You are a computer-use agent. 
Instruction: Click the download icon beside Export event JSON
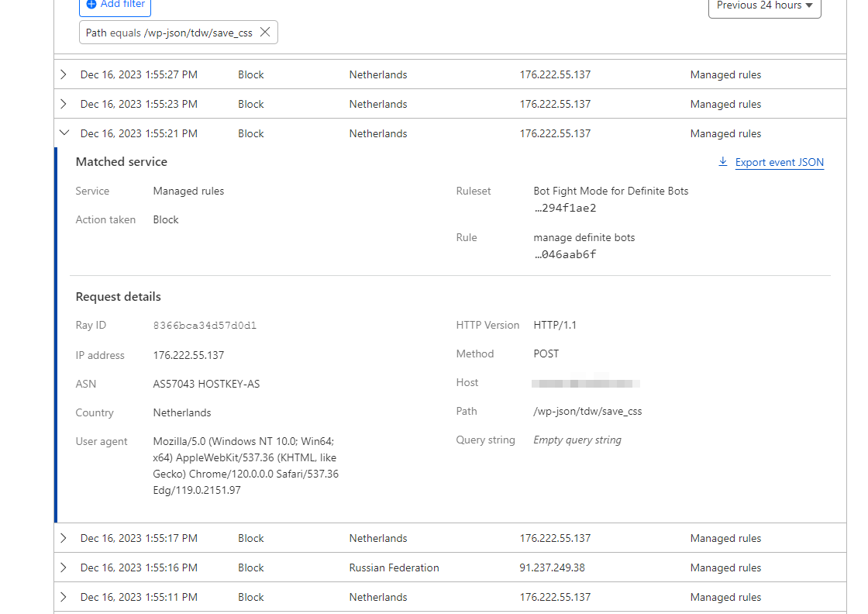723,162
